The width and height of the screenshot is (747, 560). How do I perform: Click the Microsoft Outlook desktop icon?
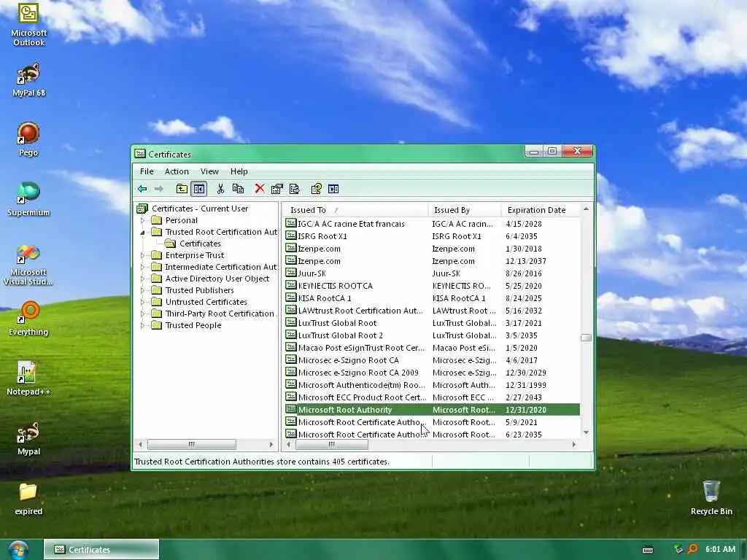28,24
